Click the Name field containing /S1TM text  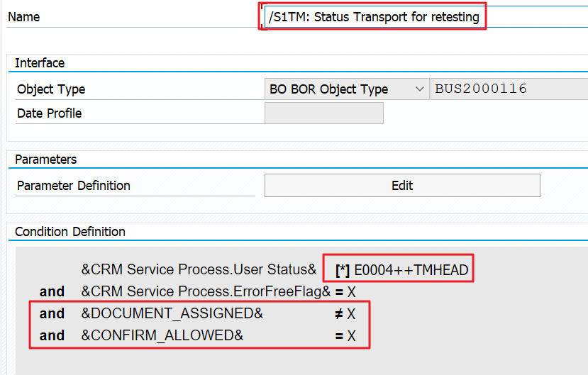pos(374,16)
